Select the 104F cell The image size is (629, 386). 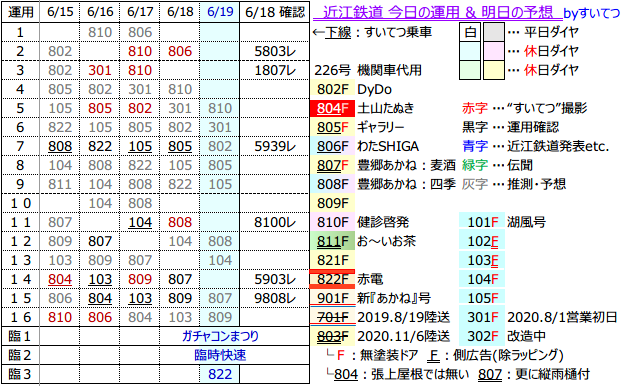point(482,279)
